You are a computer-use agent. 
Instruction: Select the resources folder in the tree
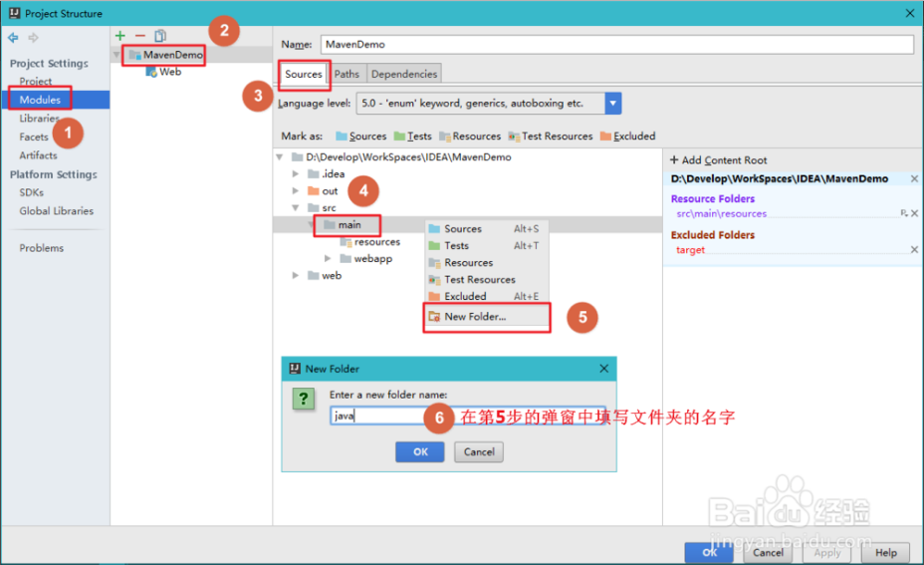click(x=370, y=242)
